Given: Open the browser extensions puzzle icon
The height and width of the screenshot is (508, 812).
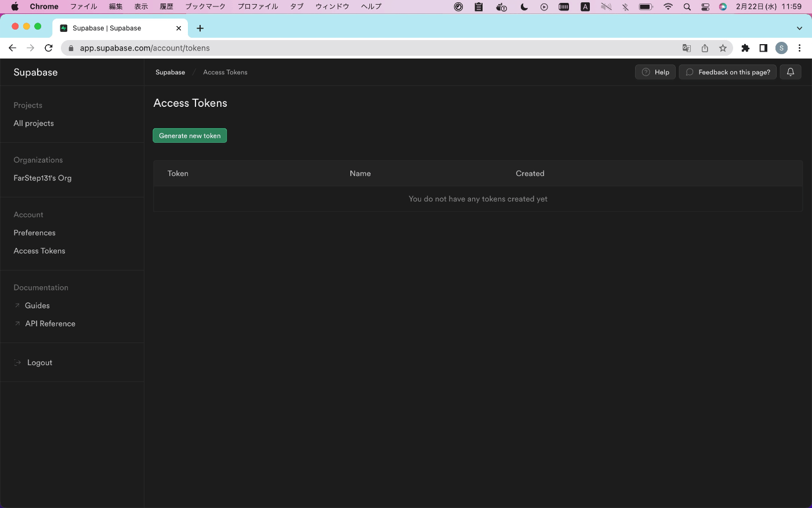Looking at the screenshot, I should tap(745, 48).
